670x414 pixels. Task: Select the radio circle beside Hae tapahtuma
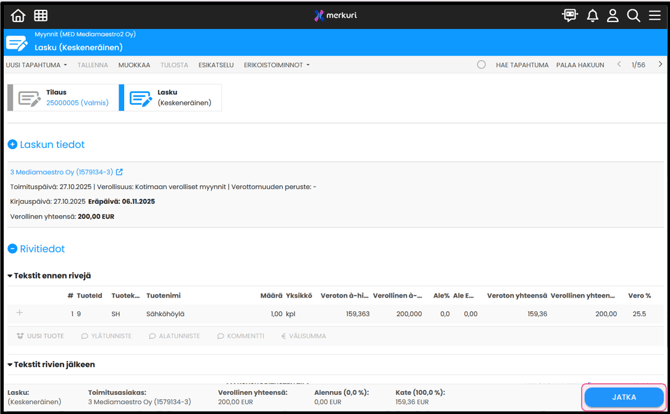(x=481, y=65)
